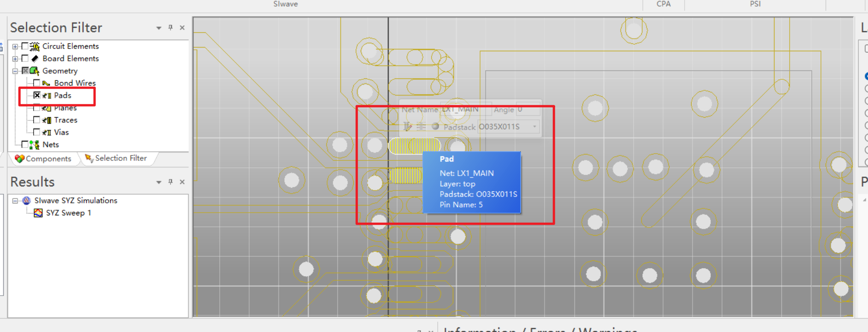Open the Padstack dropdown
Screen dimensions: 868x332
tap(534, 126)
